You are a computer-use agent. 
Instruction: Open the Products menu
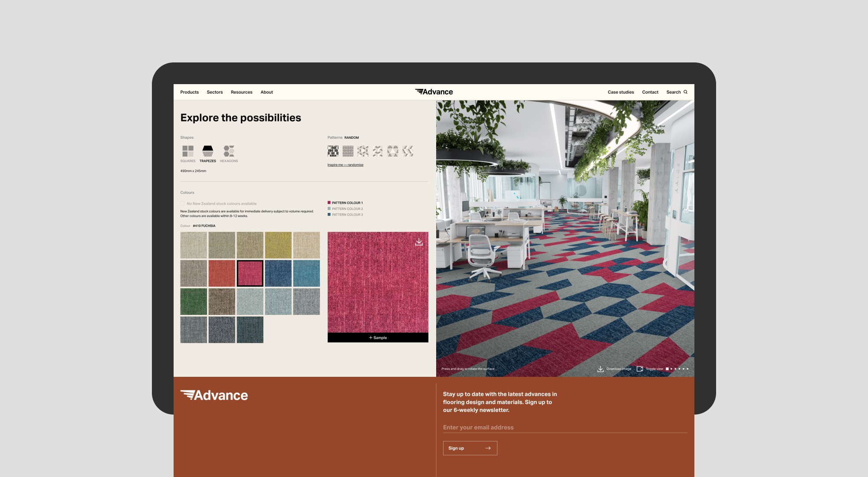coord(189,92)
